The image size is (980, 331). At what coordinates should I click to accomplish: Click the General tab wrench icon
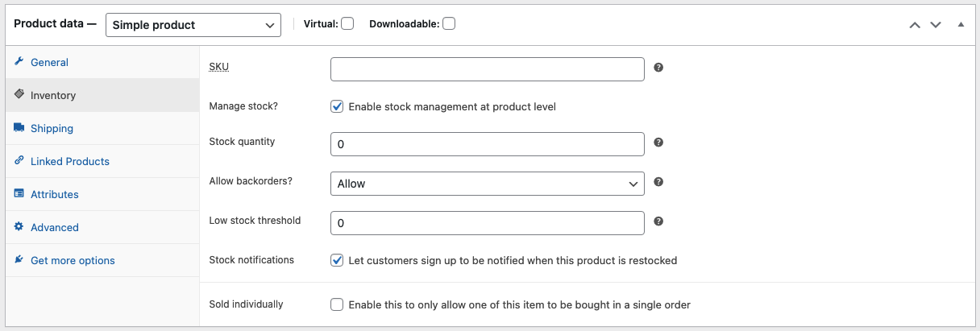[x=19, y=62]
